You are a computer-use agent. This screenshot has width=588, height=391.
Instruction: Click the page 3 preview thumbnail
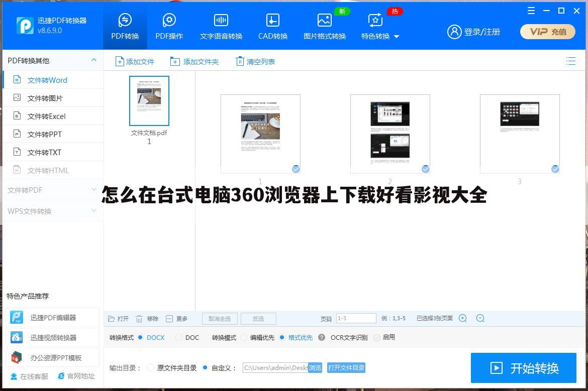520,134
